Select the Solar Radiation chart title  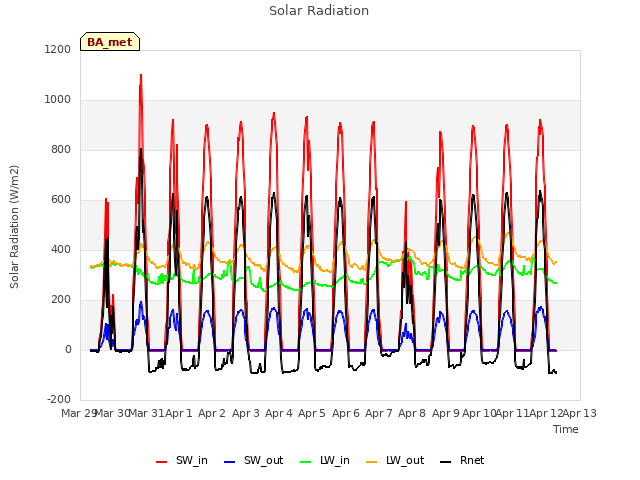point(319,11)
